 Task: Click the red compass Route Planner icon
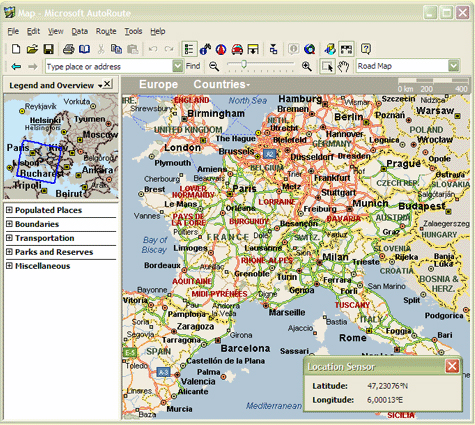(x=221, y=49)
